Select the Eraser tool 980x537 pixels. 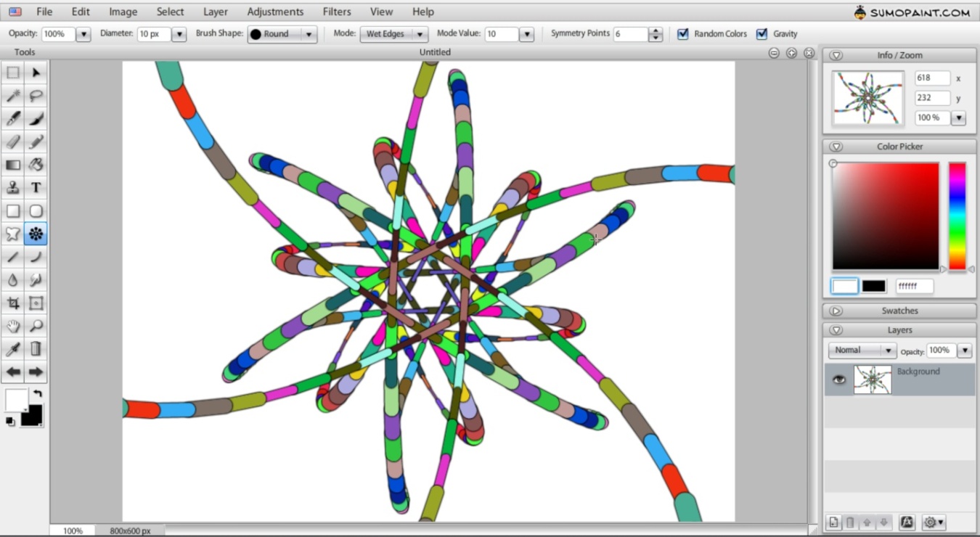pos(13,142)
